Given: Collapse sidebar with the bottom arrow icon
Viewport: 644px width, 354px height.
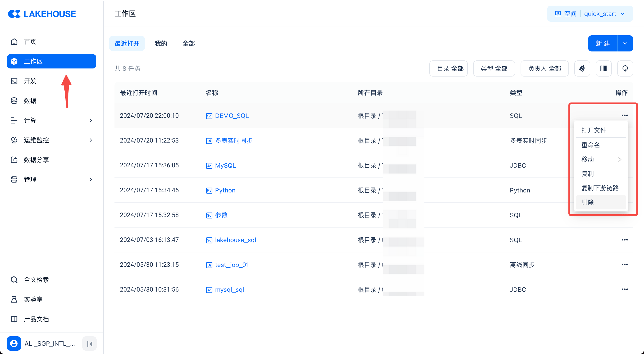Looking at the screenshot, I should click(89, 343).
